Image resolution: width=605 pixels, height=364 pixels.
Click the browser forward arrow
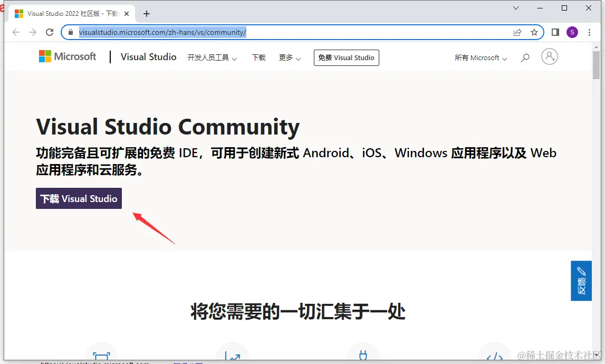point(33,32)
